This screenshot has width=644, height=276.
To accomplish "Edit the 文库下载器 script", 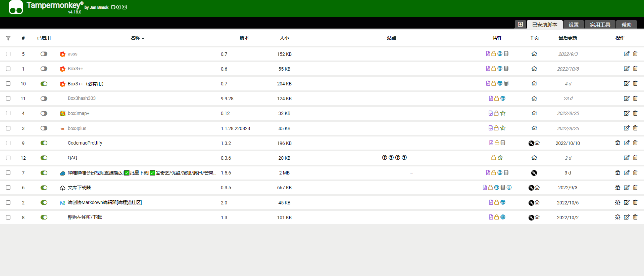I will [x=627, y=188].
